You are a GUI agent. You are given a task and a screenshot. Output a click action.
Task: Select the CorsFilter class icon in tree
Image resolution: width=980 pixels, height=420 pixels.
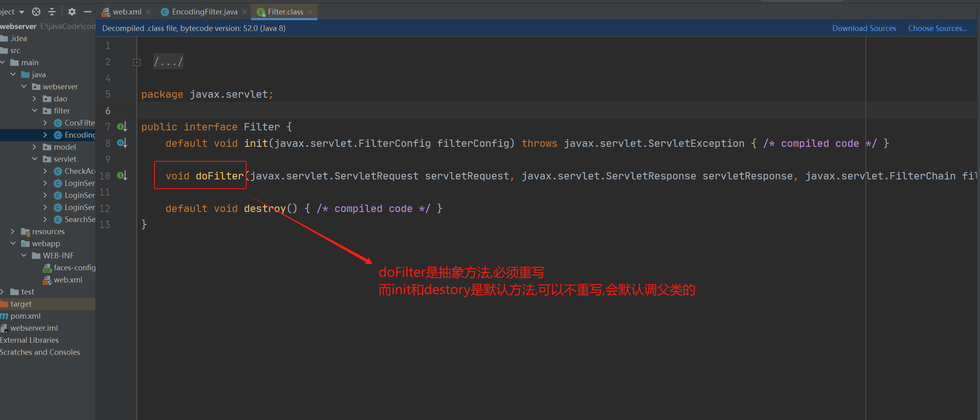pos(58,123)
